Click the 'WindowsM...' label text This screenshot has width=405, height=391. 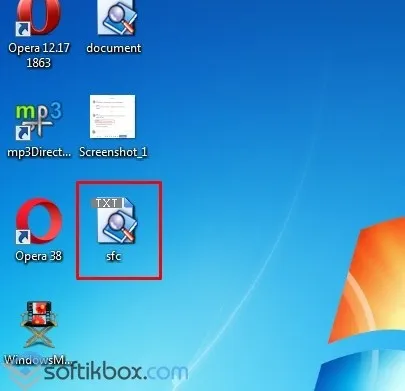point(38,360)
